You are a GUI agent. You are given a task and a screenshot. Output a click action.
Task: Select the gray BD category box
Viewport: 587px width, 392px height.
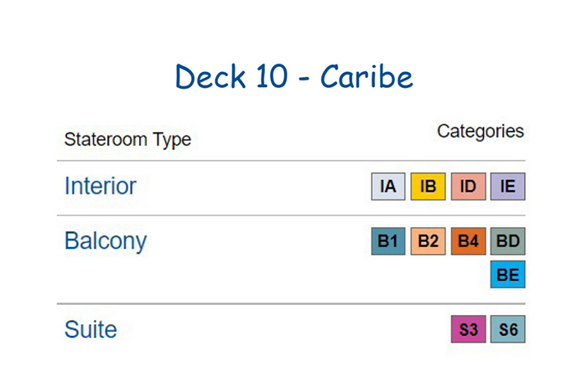(508, 241)
